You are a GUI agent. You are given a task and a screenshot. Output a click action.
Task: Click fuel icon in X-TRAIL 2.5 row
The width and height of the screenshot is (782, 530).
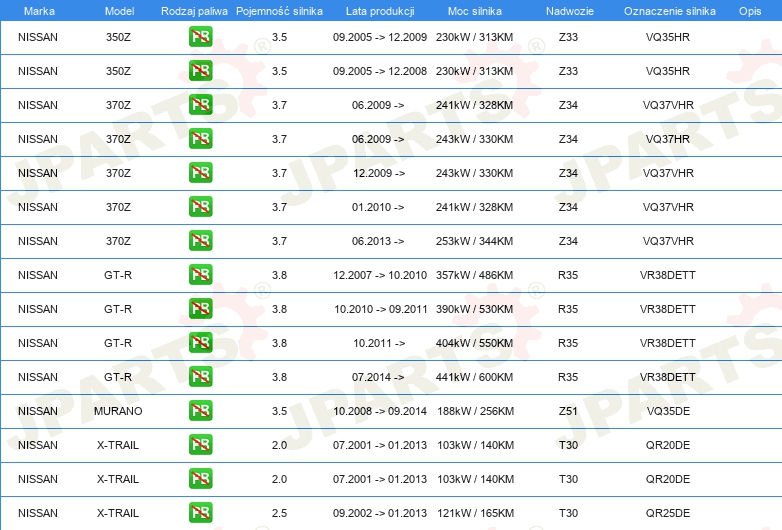[x=200, y=513]
